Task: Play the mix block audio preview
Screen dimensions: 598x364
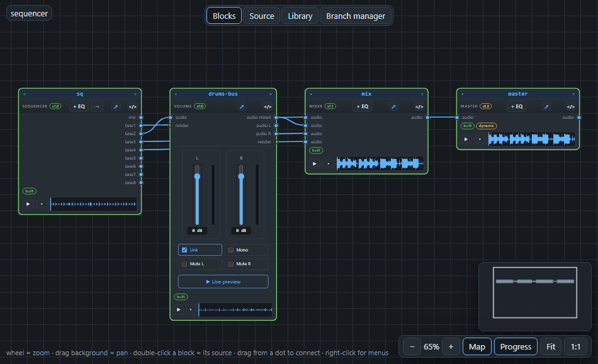Action: (x=315, y=163)
